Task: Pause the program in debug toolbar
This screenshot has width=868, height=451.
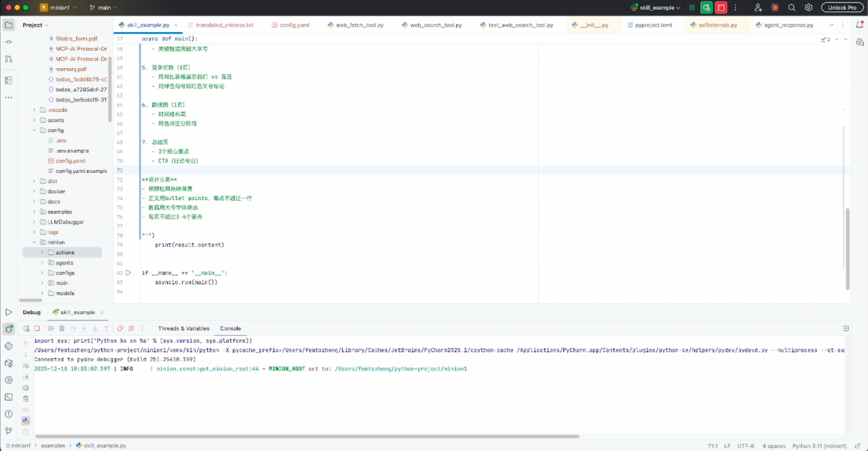Action: point(62,328)
